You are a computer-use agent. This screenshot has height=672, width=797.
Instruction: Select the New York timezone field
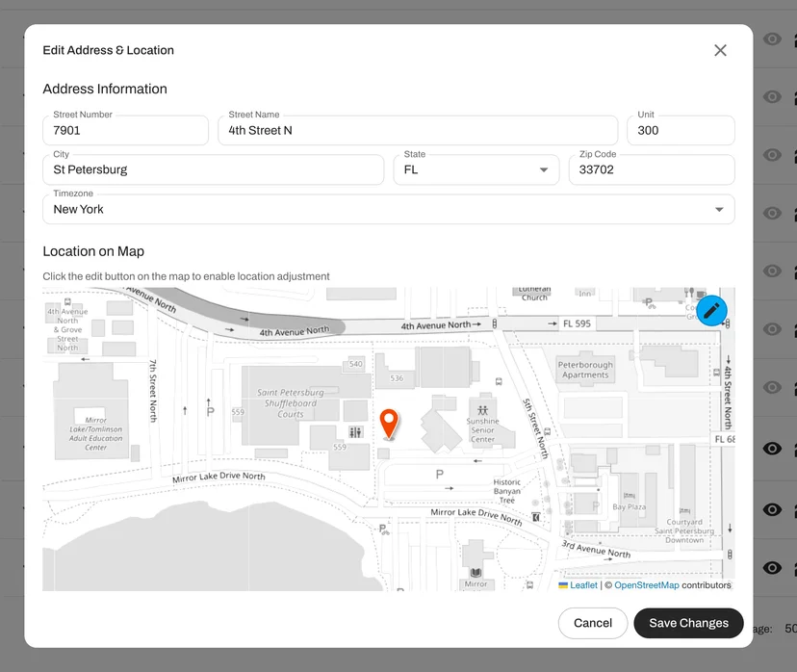click(x=389, y=210)
